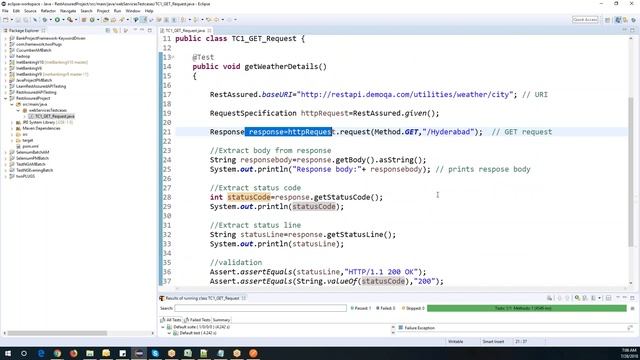
Task: Open File Explorer from the taskbar
Action: coord(90,353)
